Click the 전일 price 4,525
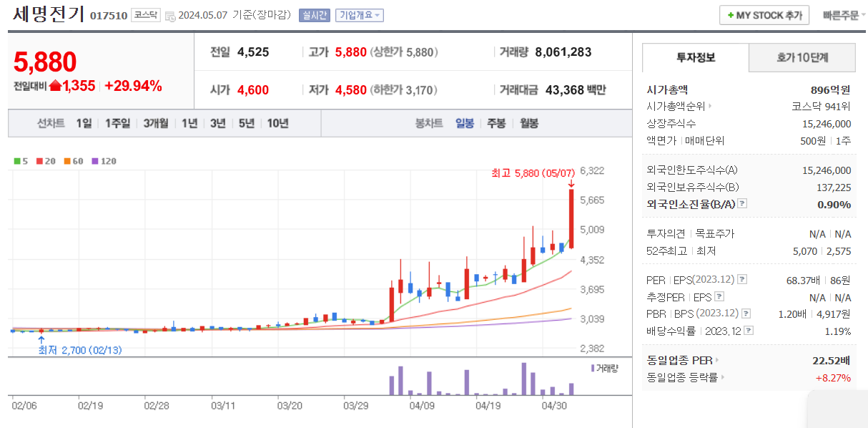The height and width of the screenshot is (428, 868). (x=253, y=52)
